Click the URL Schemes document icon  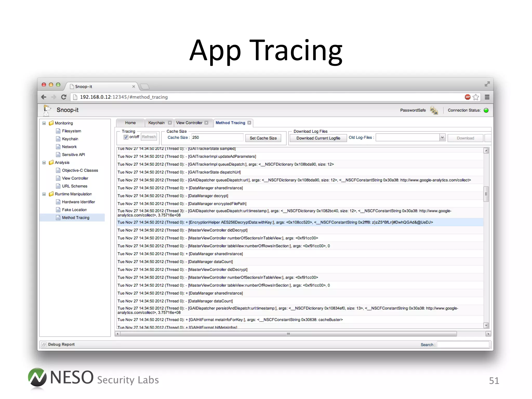[58, 186]
